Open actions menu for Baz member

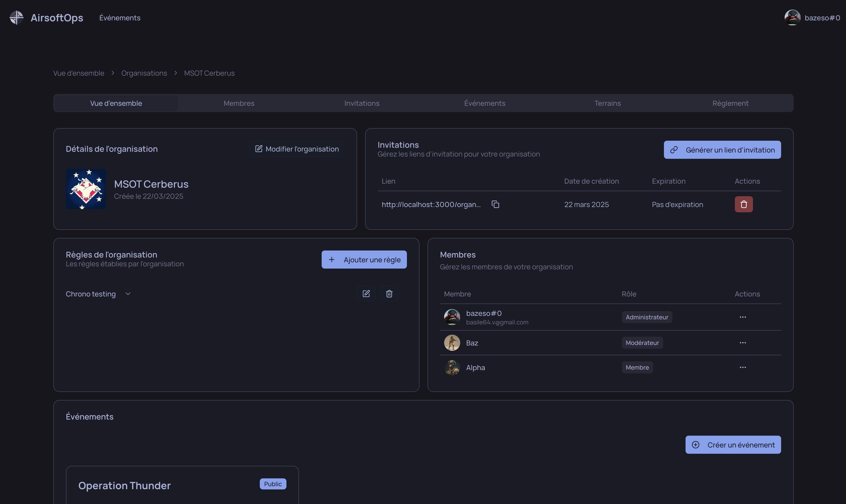tap(742, 343)
